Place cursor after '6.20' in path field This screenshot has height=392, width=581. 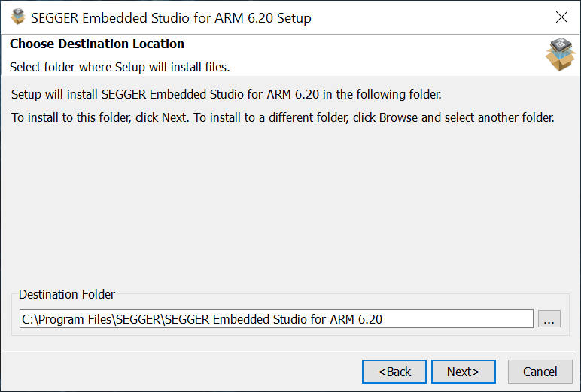click(x=383, y=319)
